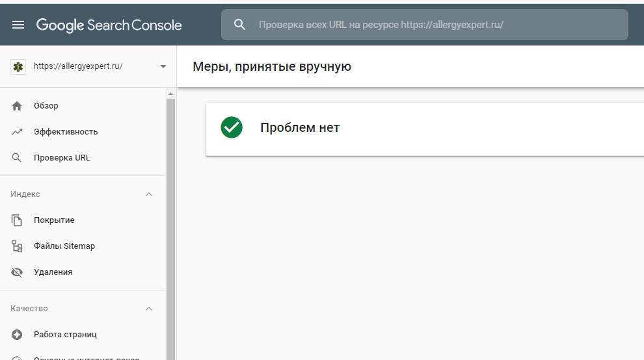The width and height of the screenshot is (644, 360).
Task: Select the https://allergyexpert.ru/ property name
Action: tap(78, 66)
